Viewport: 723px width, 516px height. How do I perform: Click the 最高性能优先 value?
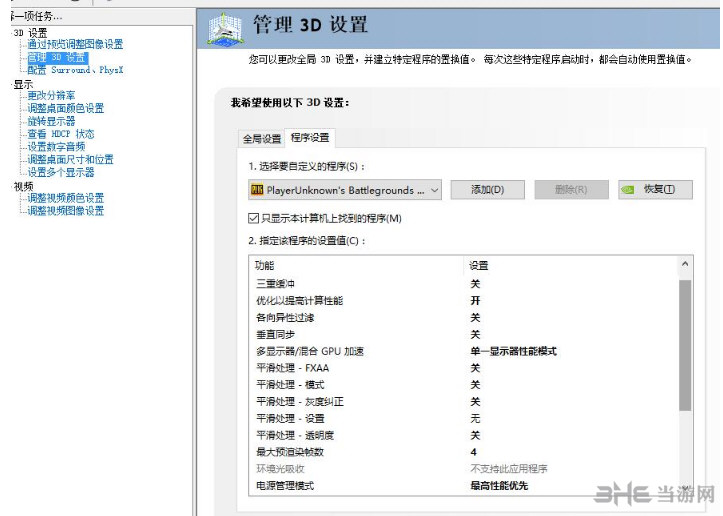coord(499,486)
